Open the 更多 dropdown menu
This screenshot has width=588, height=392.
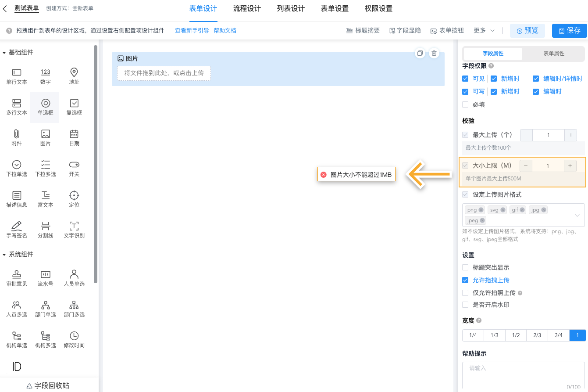tap(483, 30)
